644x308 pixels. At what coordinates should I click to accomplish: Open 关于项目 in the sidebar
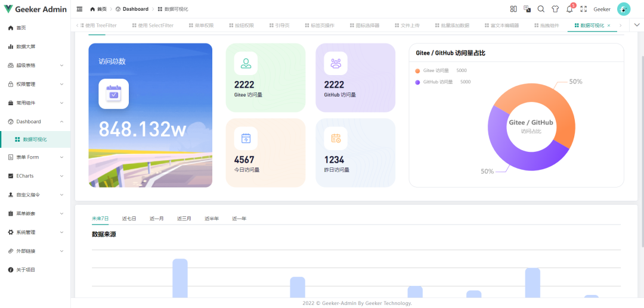(x=26, y=270)
